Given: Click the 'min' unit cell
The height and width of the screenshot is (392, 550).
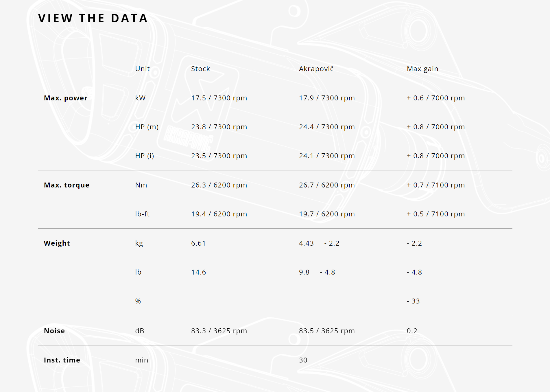Looking at the screenshot, I should 141,360.
